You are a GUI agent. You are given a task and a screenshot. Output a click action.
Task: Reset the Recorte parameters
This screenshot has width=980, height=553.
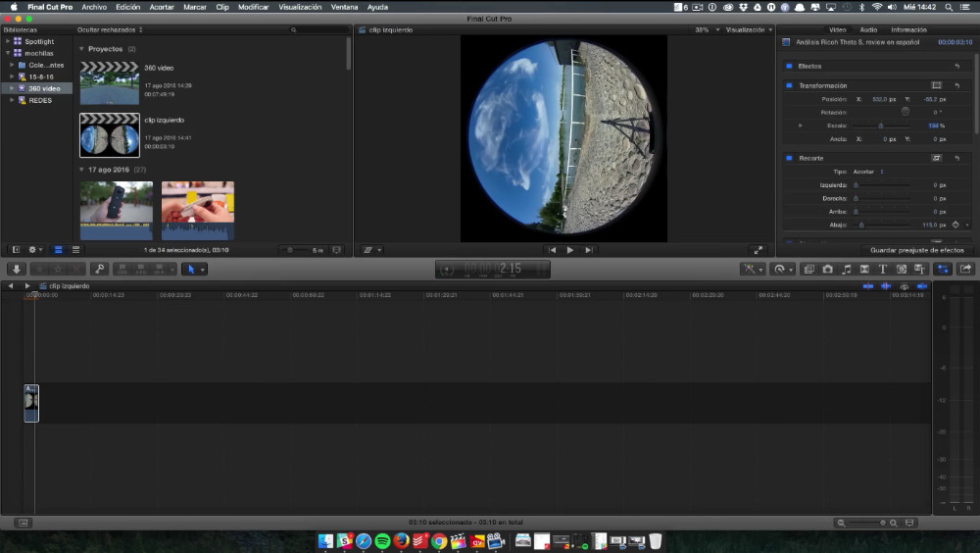[956, 158]
